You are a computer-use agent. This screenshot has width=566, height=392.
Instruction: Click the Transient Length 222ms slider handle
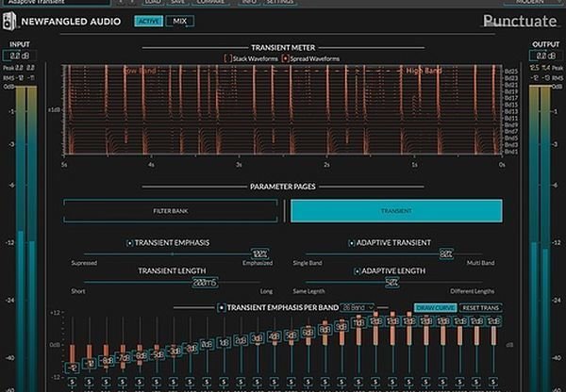[x=205, y=283]
